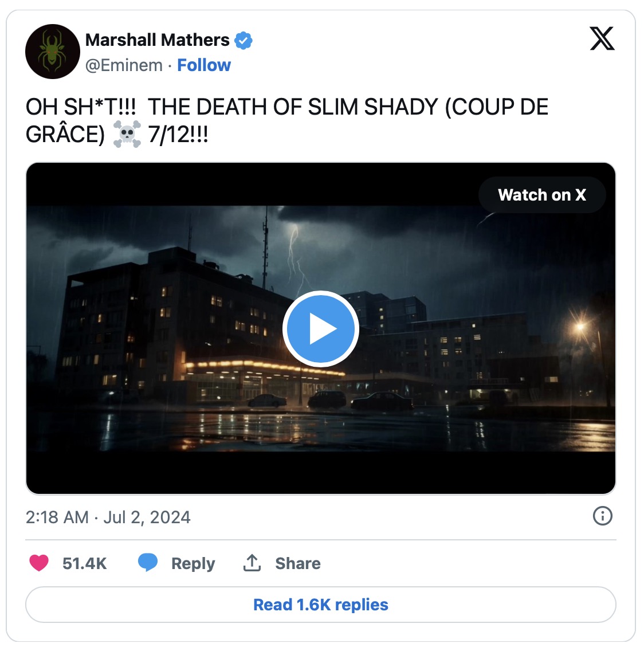Click the Watch on X button
Image resolution: width=644 pixels, height=651 pixels.
542,195
